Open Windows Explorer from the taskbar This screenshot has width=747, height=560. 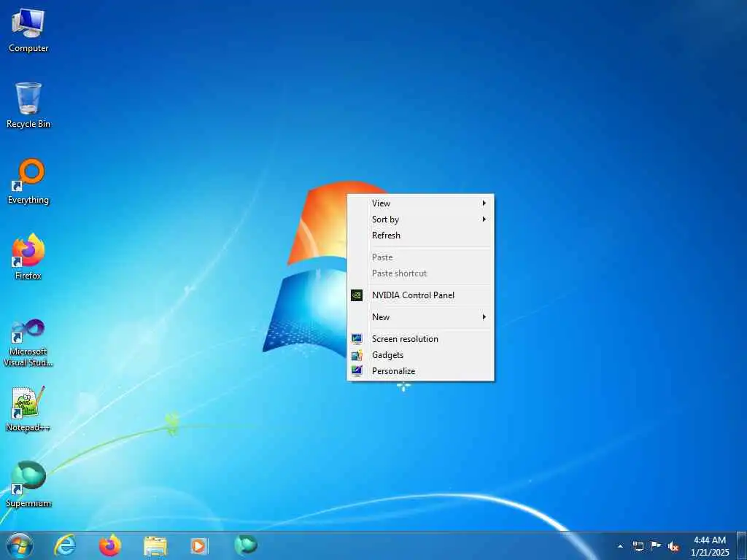tap(155, 545)
